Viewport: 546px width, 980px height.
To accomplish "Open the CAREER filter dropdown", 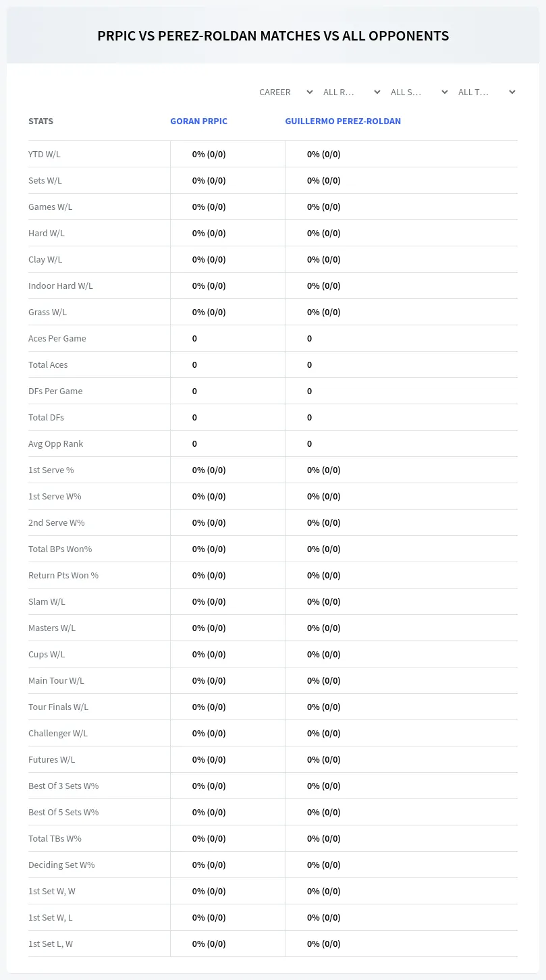I will click(285, 92).
